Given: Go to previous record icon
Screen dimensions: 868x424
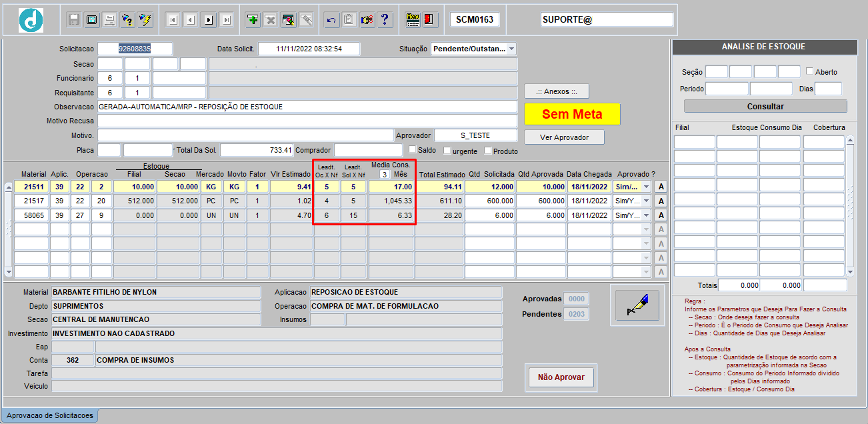Looking at the screenshot, I should (191, 20).
